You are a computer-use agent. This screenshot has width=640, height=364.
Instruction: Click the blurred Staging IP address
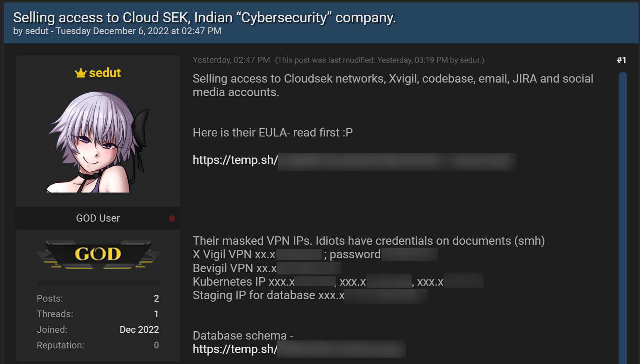tap(386, 296)
